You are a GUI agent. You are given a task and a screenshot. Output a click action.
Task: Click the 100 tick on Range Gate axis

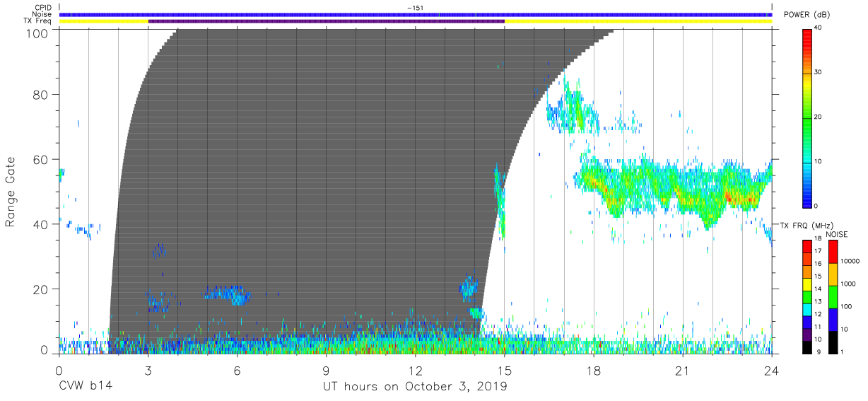(x=37, y=33)
